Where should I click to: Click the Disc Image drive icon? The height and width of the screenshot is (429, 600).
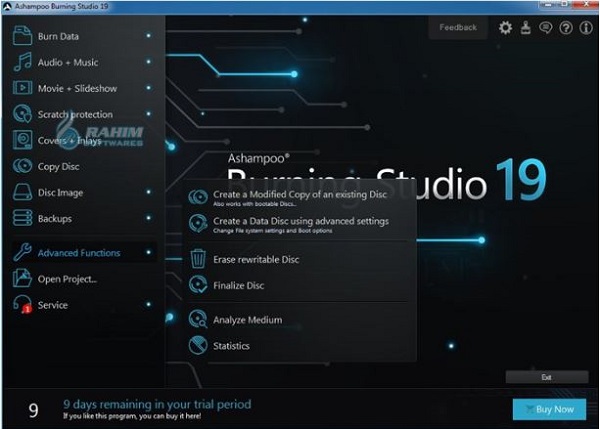tap(22, 192)
